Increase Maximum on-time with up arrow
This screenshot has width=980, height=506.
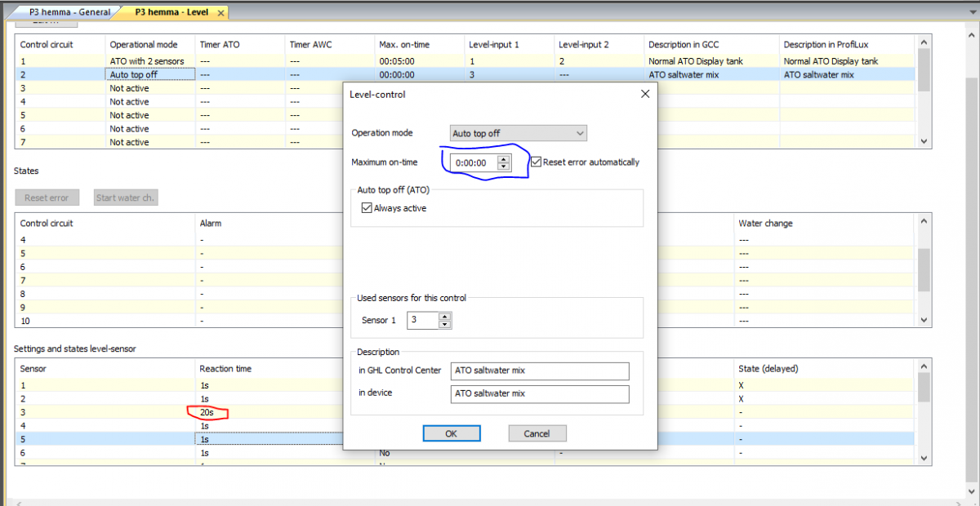click(504, 158)
